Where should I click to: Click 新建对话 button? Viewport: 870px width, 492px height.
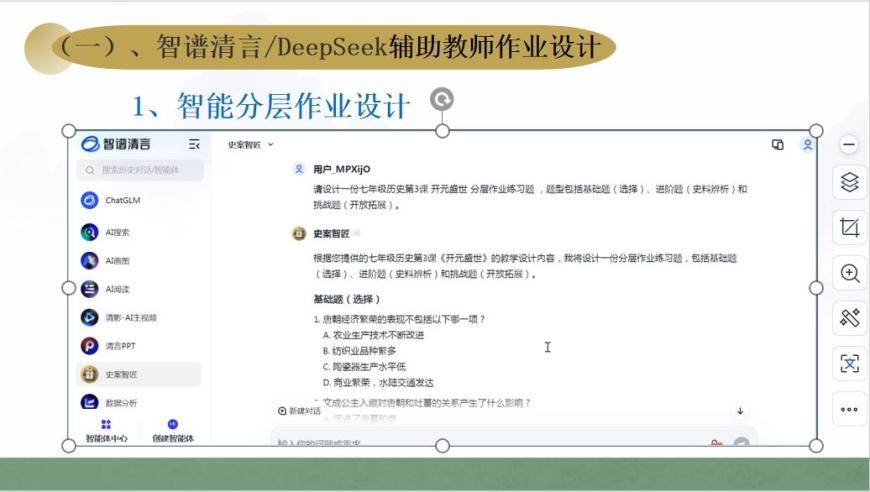[300, 411]
